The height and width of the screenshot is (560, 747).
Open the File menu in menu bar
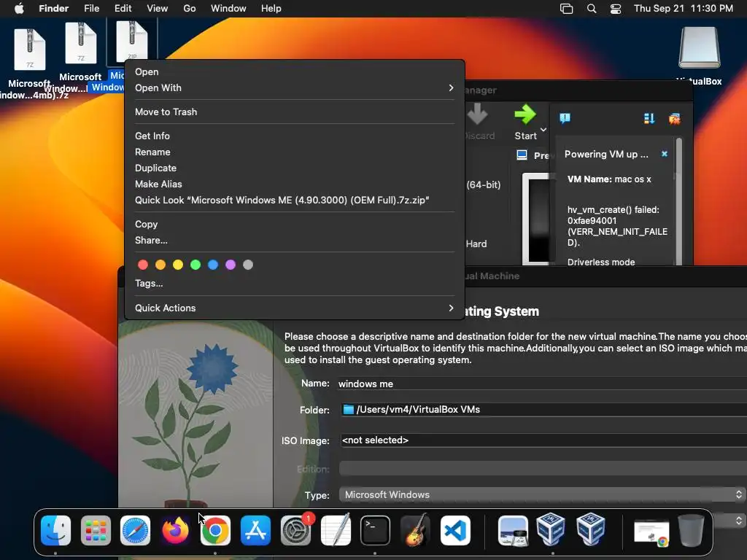91,9
